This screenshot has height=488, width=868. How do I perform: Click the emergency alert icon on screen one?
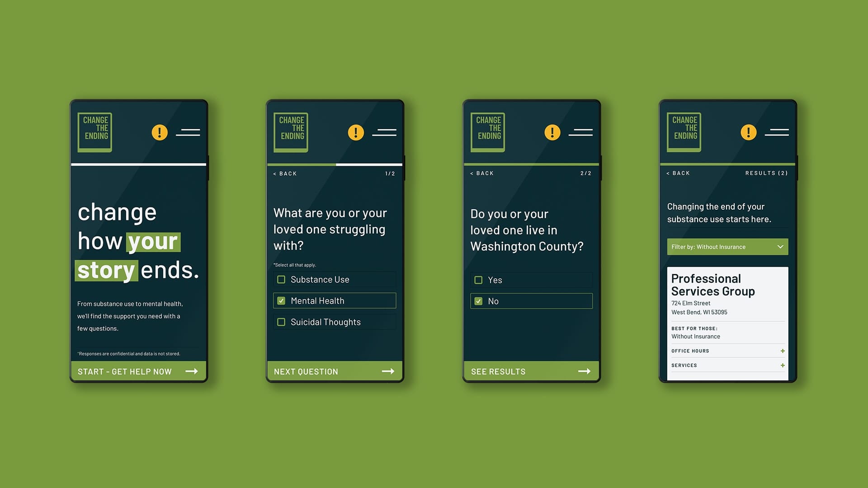(160, 131)
